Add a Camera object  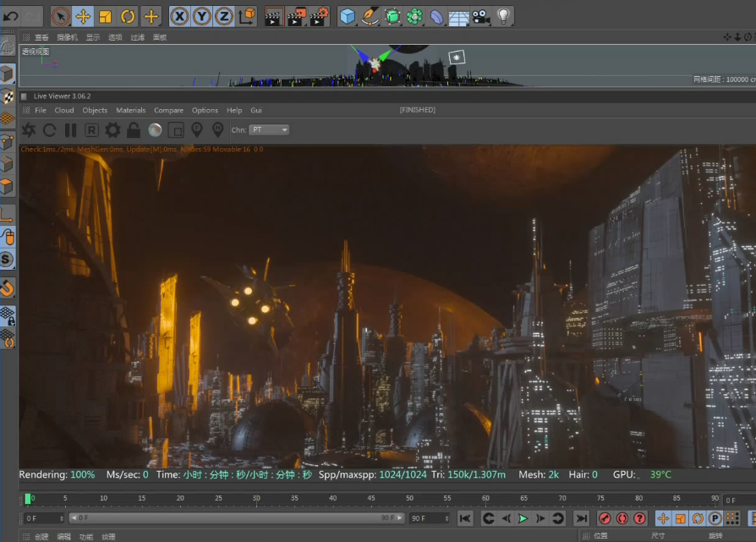point(480,16)
